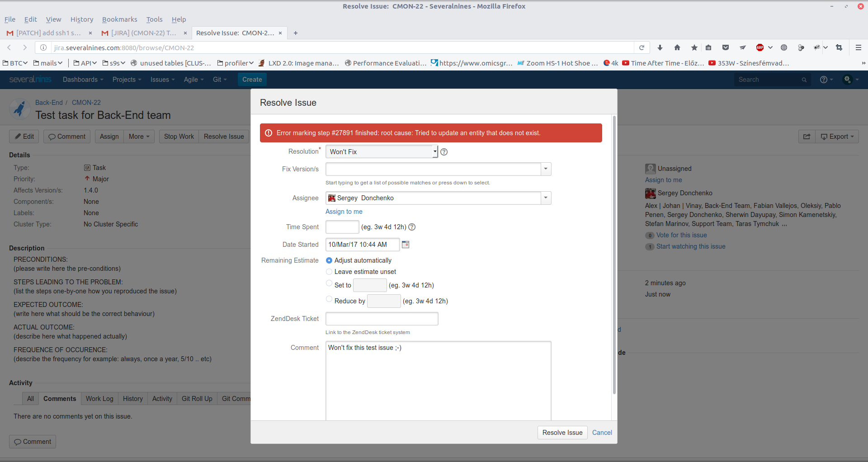Open the date picker calendar icon
This screenshot has height=462, width=868.
[406, 245]
